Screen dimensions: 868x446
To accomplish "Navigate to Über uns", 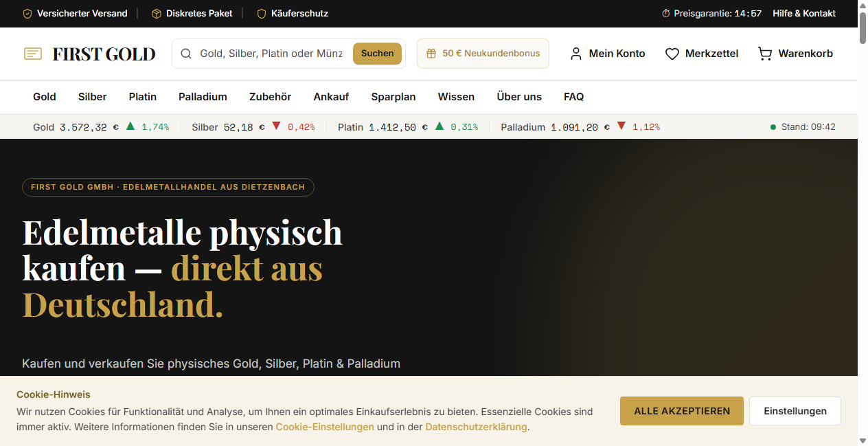I will [x=519, y=97].
